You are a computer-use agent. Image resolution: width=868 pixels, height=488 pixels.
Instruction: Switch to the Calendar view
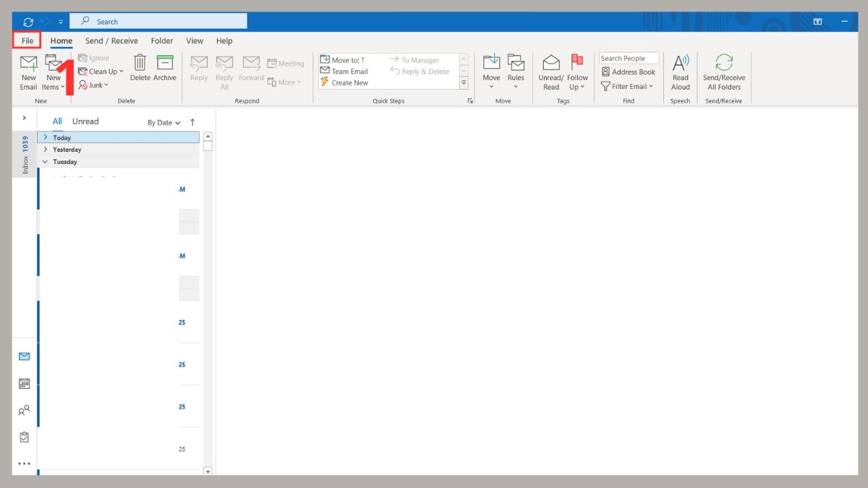click(24, 383)
